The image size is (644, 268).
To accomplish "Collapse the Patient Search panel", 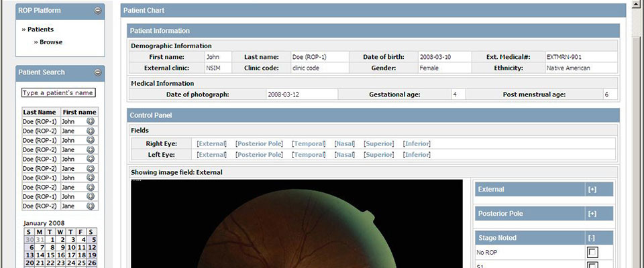I will click(x=98, y=72).
